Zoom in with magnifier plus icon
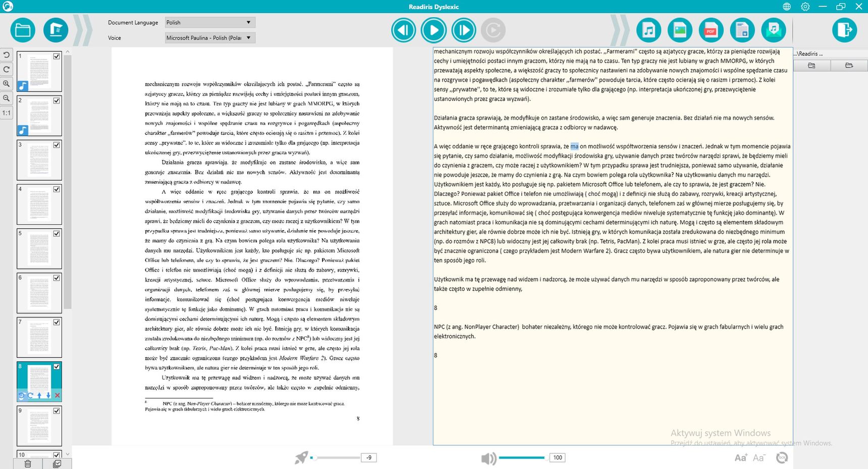The width and height of the screenshot is (868, 469). (7, 84)
